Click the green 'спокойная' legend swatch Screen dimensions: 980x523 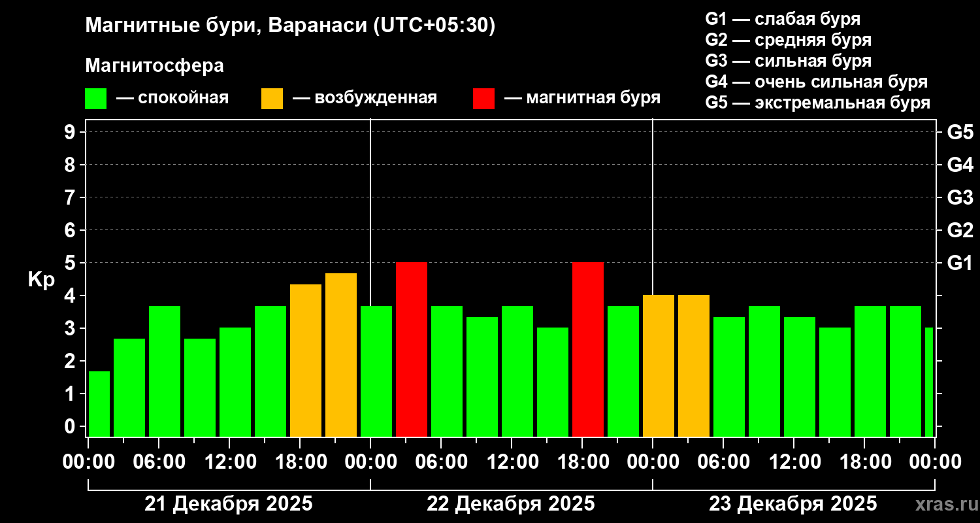coord(95,99)
